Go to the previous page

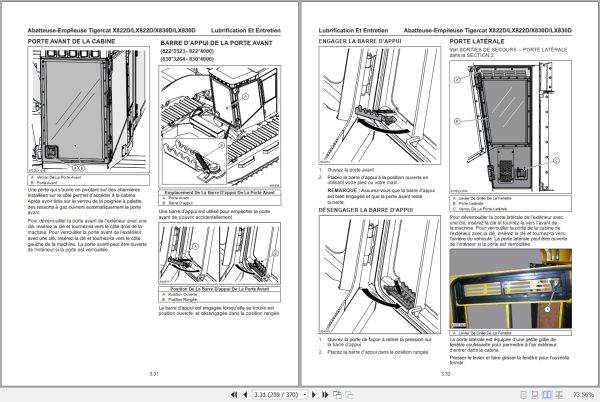[245, 394]
